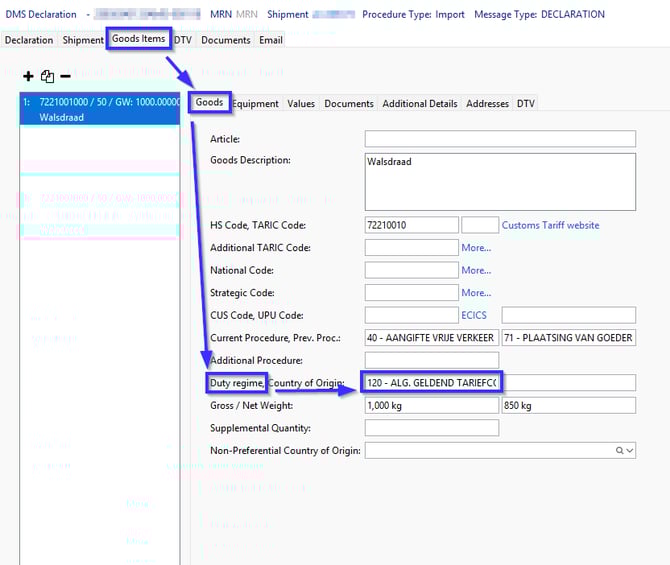The height and width of the screenshot is (565, 670).
Task: Switch to the Declaration tab
Action: click(29, 40)
